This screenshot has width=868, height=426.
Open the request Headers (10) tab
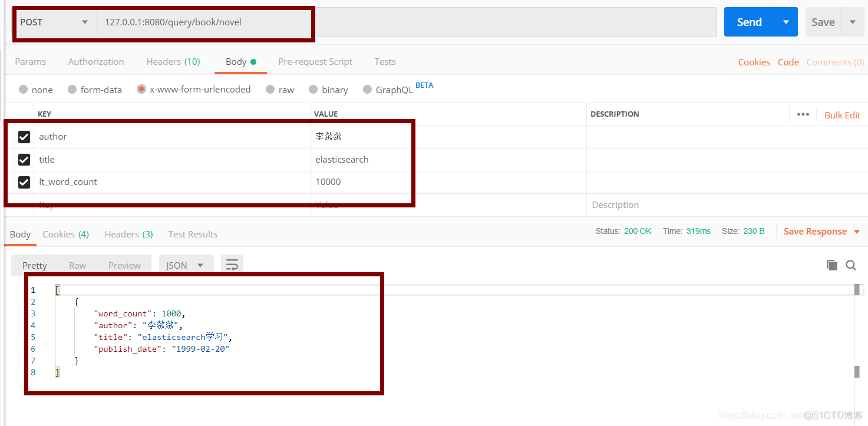click(173, 62)
